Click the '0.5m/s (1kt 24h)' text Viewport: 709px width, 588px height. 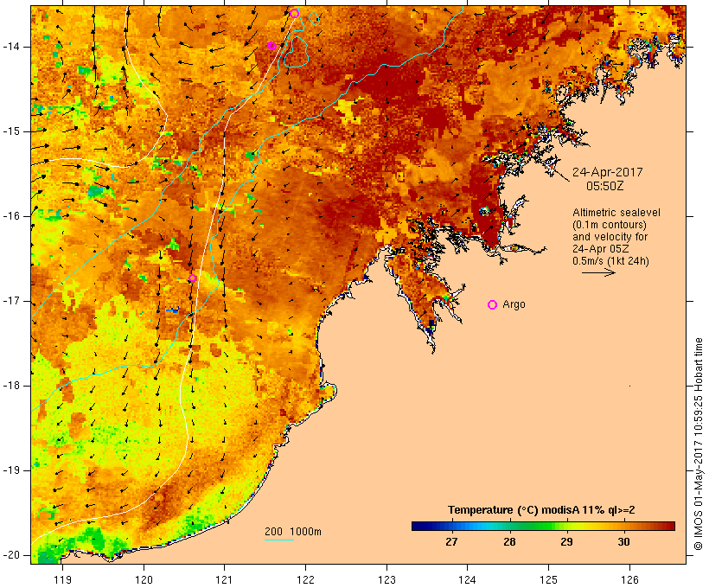coord(610,261)
